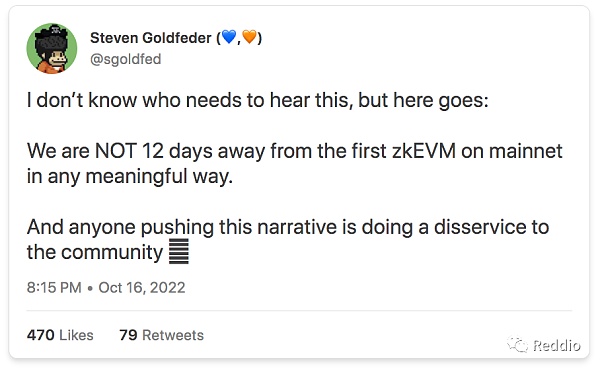Click the orange heart emoji in name
This screenshot has height=370, width=600.
tap(249, 37)
